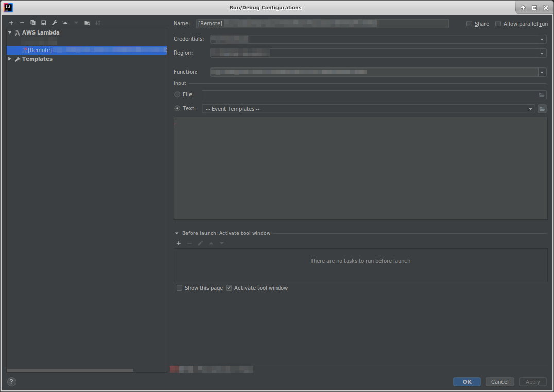Enable the Share checkbox
Viewport: 554px width, 392px height.
(x=469, y=23)
